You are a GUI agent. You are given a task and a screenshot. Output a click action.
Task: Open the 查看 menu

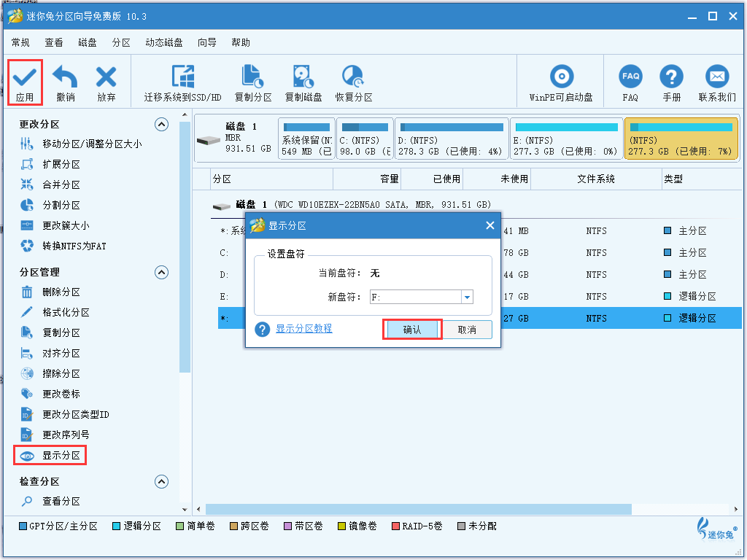pos(54,43)
